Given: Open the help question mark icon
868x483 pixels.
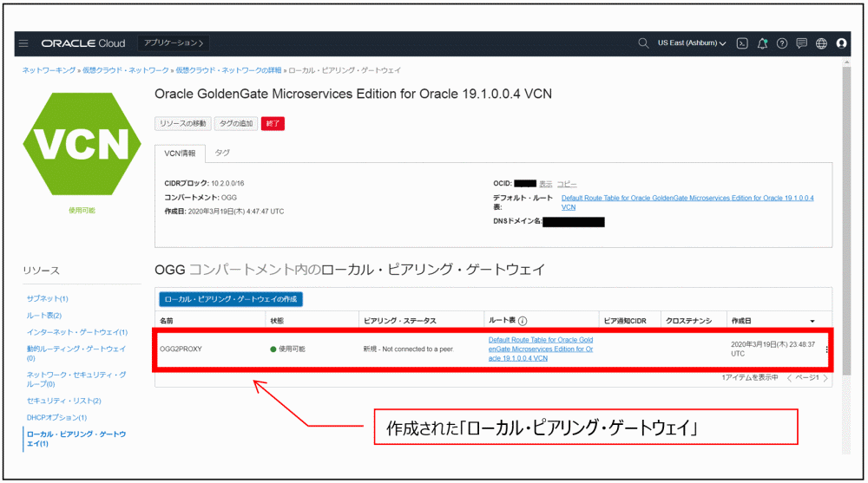Looking at the screenshot, I should (782, 43).
